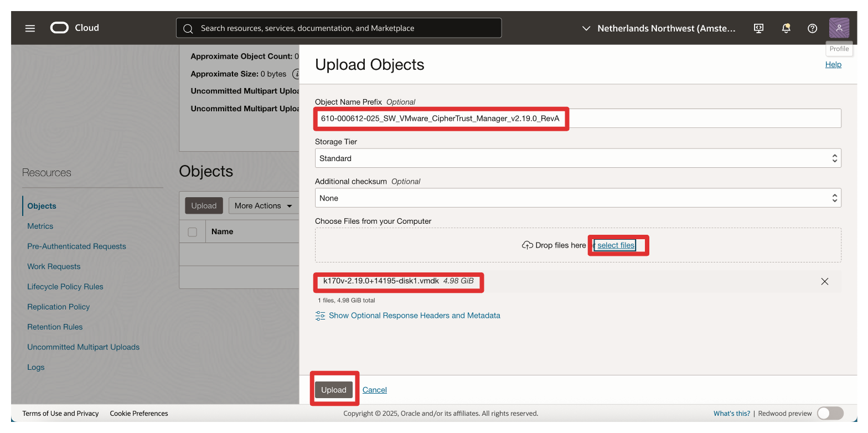Show Optional Response Headers and Metadata
The width and height of the screenshot is (868, 433).
[414, 316]
